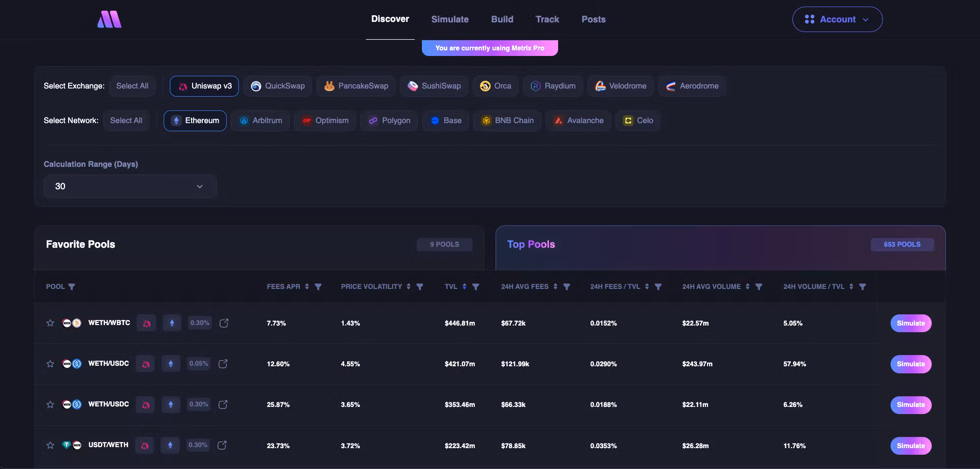This screenshot has width=980, height=469.
Task: Click the Metrix logo icon
Action: coord(109,19)
